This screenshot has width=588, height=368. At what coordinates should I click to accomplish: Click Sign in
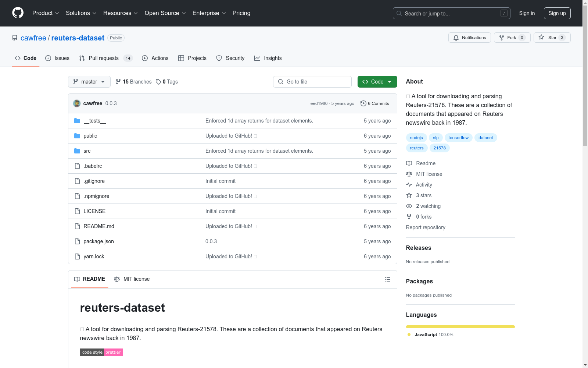tap(527, 13)
